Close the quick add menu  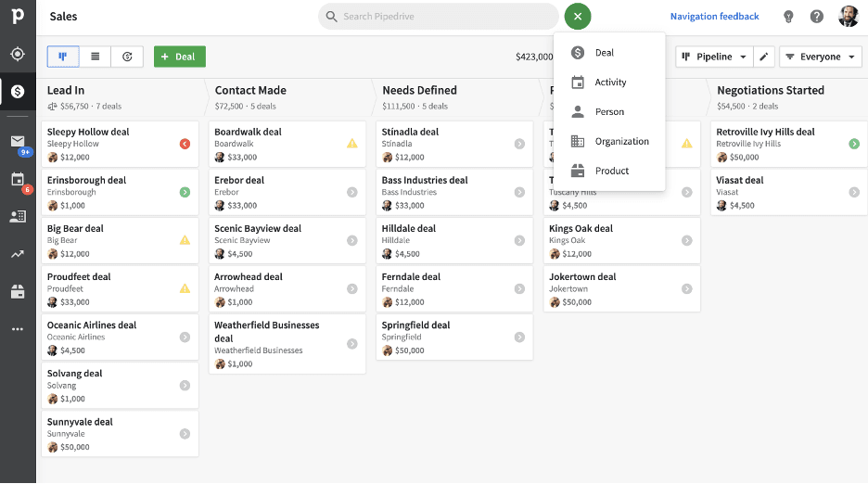[x=578, y=17]
